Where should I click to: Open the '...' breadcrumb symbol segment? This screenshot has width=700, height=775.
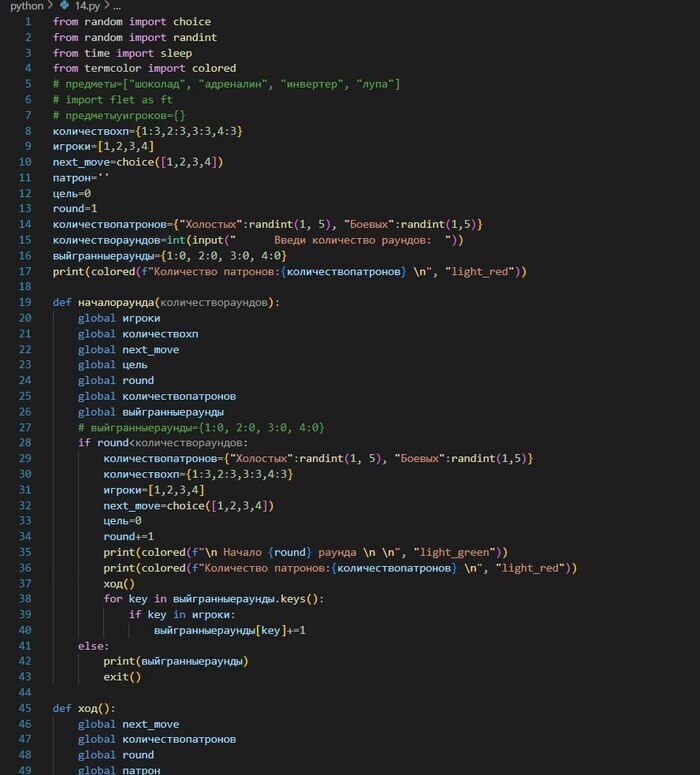tap(117, 6)
